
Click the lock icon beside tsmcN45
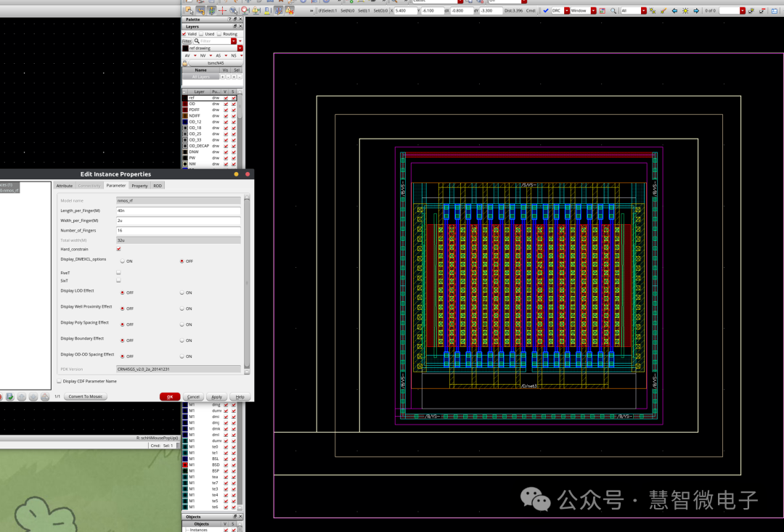tap(185, 63)
